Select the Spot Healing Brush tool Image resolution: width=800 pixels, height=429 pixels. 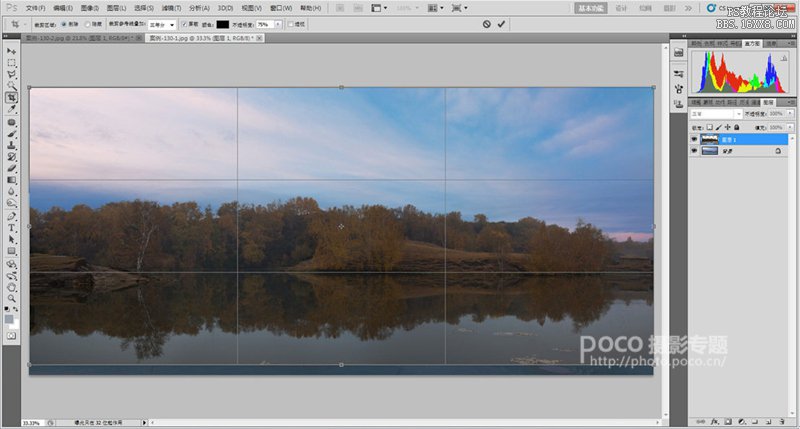pyautogui.click(x=11, y=122)
